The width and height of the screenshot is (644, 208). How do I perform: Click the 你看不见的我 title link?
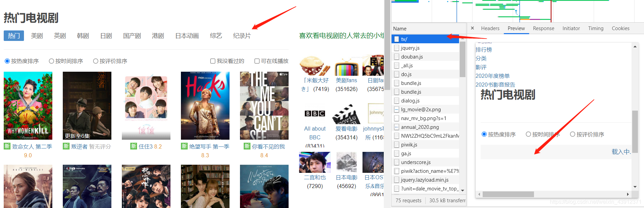point(268,146)
